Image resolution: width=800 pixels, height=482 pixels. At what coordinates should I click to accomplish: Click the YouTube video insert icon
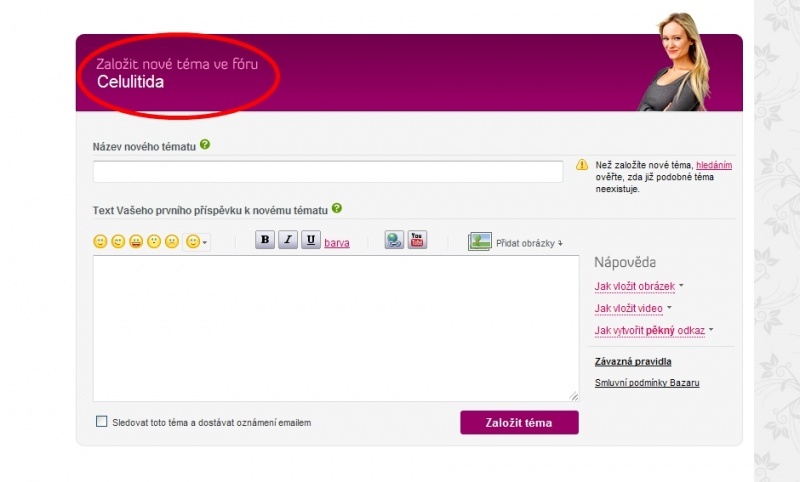coord(417,240)
